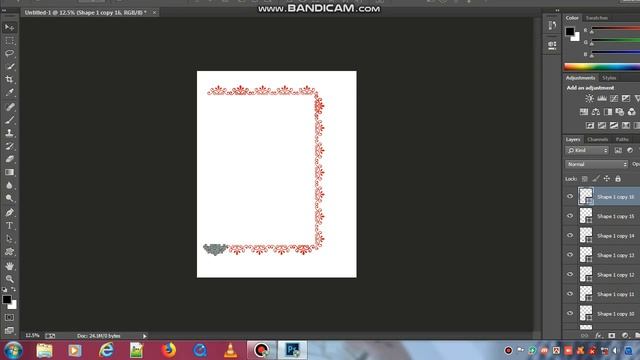Switch to the Channels tab
640x360 pixels.
(598, 140)
